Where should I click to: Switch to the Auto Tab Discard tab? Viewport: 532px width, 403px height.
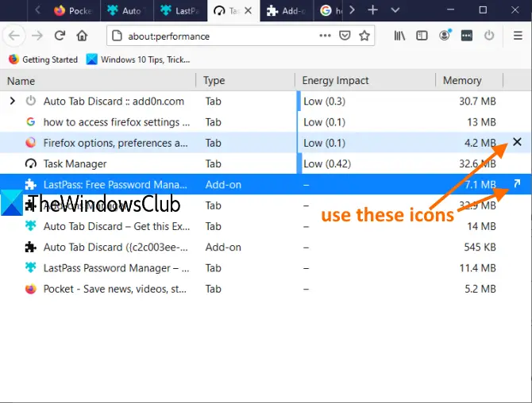127,11
